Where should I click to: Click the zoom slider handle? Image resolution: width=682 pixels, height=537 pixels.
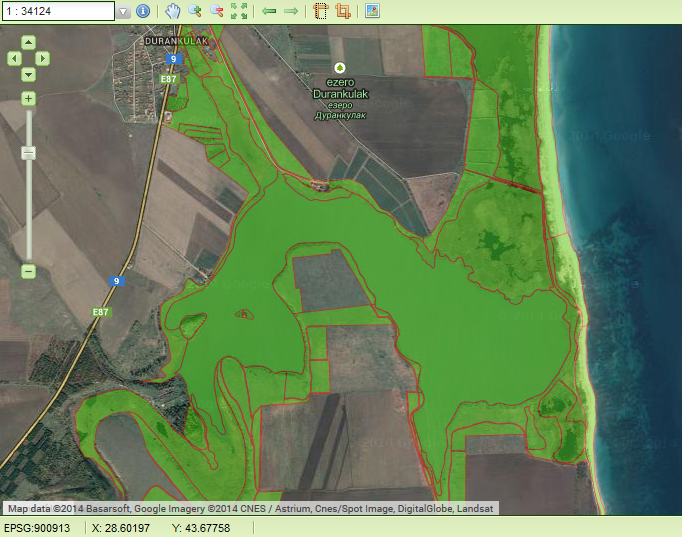(28, 152)
